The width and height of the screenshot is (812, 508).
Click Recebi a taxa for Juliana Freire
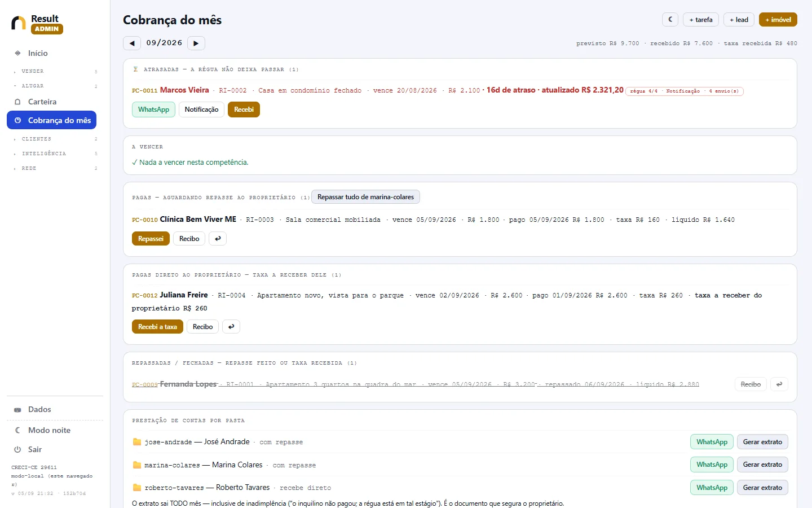point(157,327)
